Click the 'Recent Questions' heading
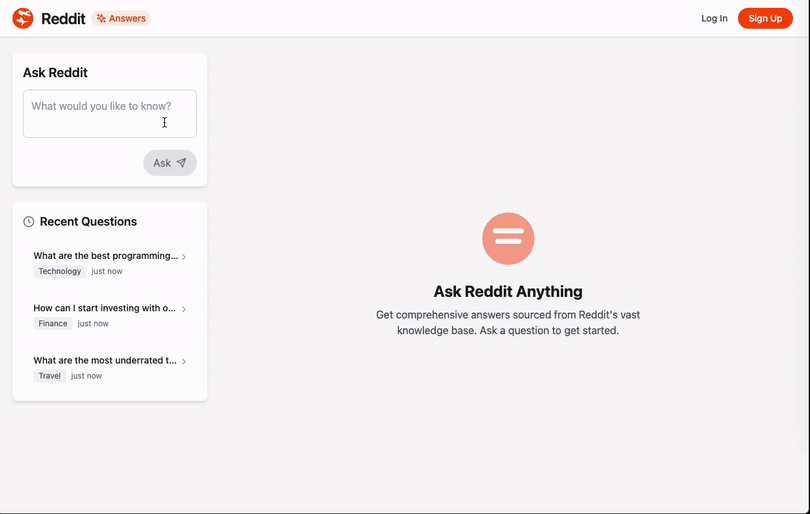Image resolution: width=810 pixels, height=514 pixels. pyautogui.click(x=88, y=222)
